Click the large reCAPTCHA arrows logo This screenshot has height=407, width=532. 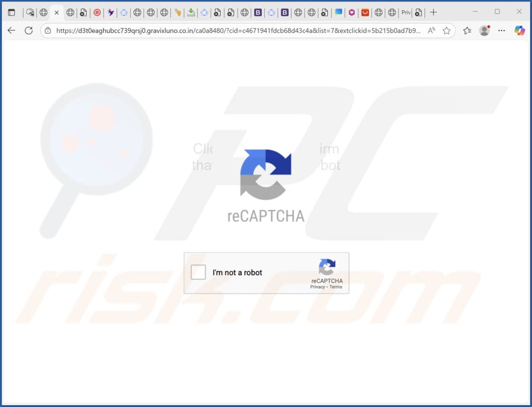click(265, 174)
